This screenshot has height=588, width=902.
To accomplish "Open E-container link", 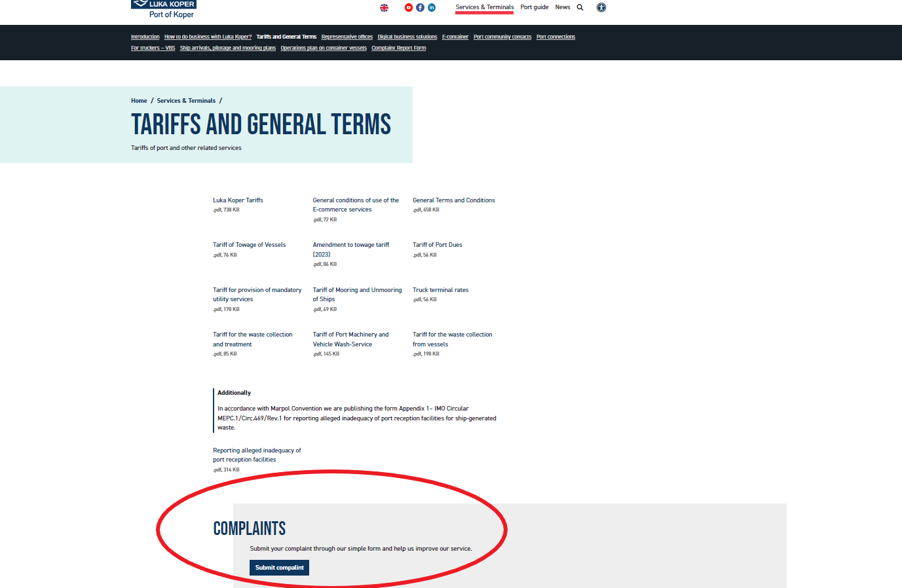I will coord(455,37).
